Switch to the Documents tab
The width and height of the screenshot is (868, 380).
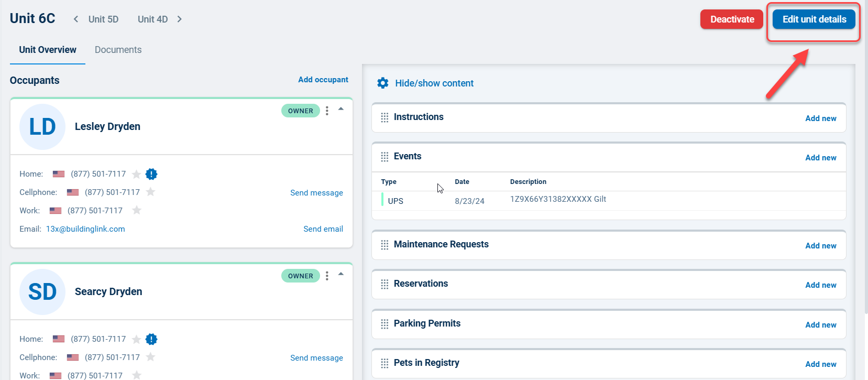click(x=118, y=50)
